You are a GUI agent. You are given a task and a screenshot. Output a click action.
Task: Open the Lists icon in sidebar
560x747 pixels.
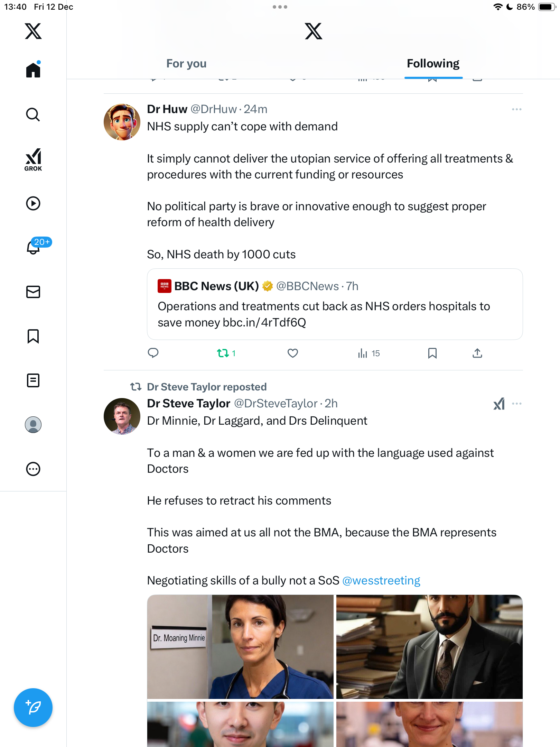click(33, 380)
